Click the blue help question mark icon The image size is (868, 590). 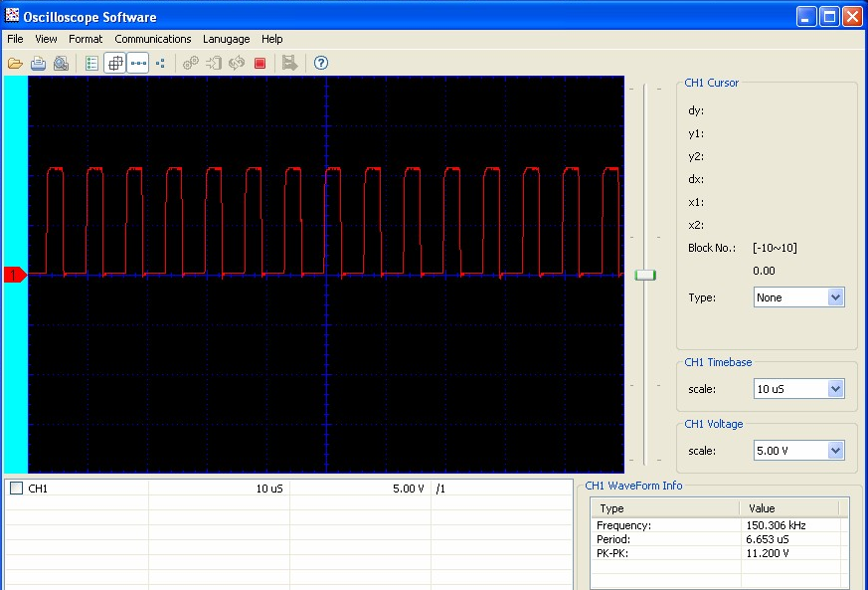tap(321, 63)
